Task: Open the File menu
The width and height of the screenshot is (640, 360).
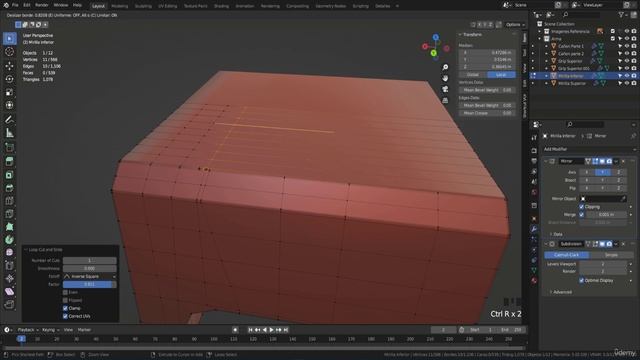Action: pos(15,5)
